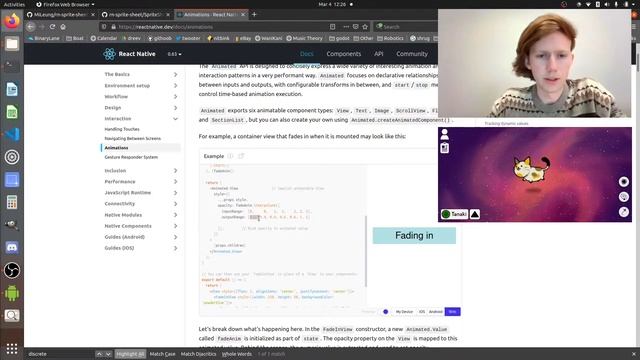Screen dimensions: 640x360
Task: Open the Example snack in new window icon
Action: (241, 156)
